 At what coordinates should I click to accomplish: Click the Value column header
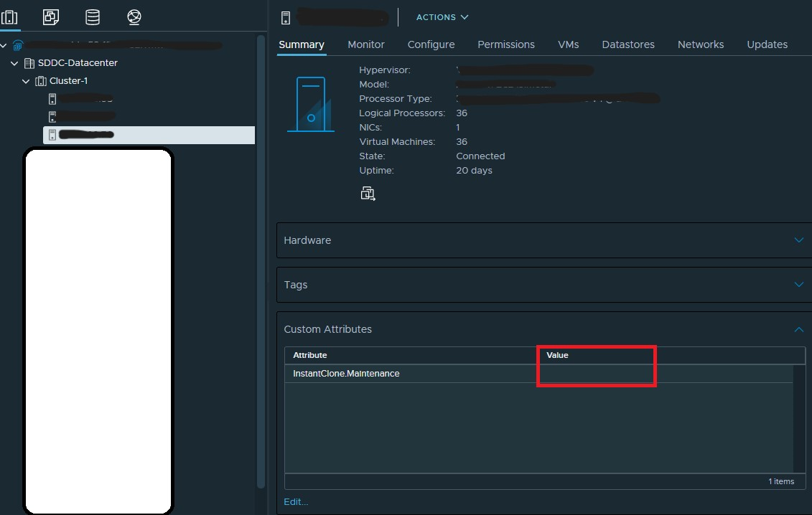[557, 355]
